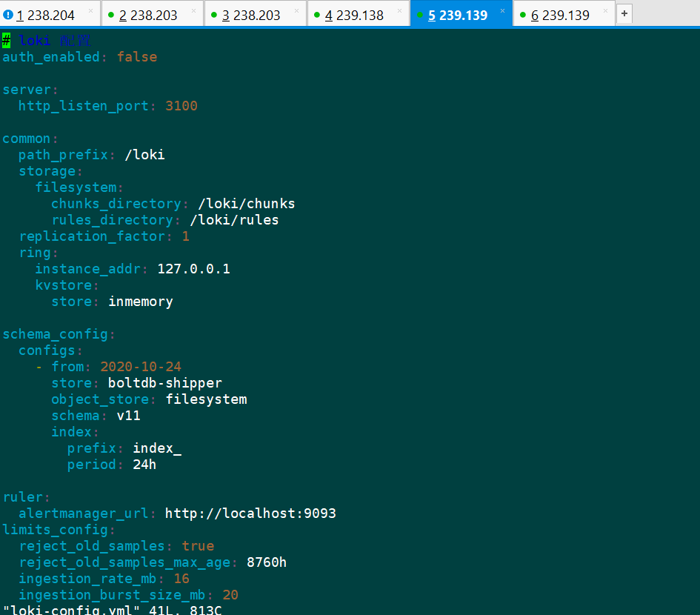Click the 'http://localhost:9093' URL value
This screenshot has height=615, width=700.
[x=250, y=513]
